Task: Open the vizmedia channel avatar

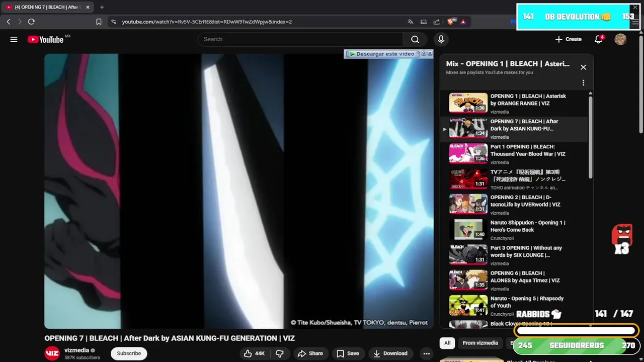Action: (x=52, y=353)
